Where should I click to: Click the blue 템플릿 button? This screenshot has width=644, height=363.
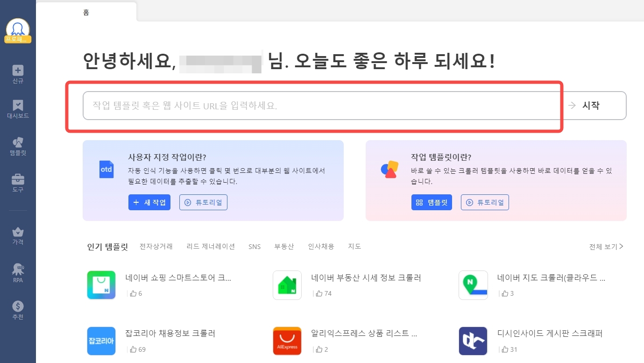pos(432,202)
